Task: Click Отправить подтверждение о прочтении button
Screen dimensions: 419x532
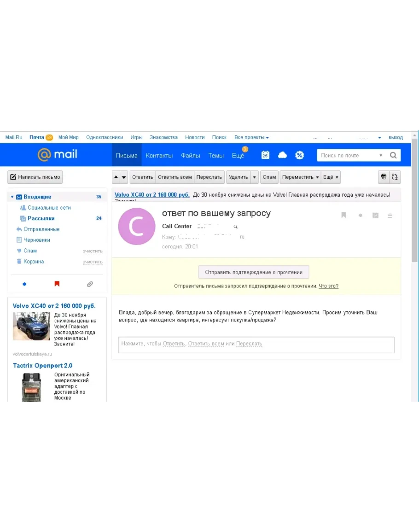Action: pos(254,272)
